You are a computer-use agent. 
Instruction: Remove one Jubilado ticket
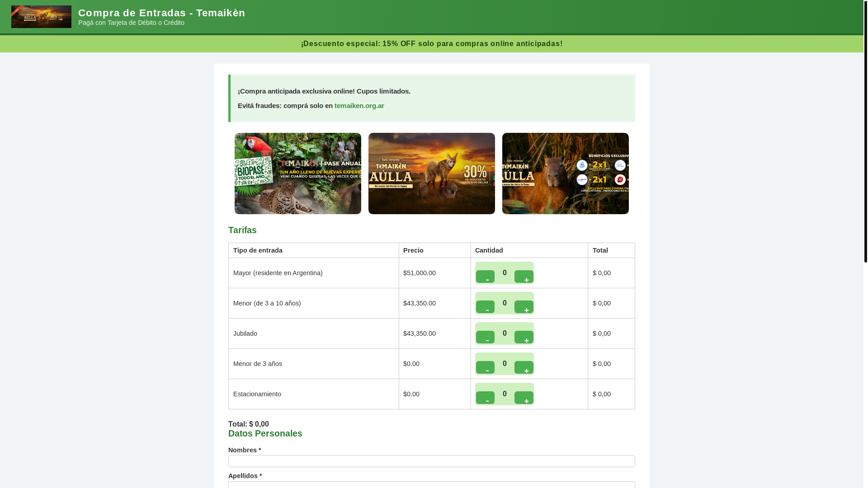485,337
